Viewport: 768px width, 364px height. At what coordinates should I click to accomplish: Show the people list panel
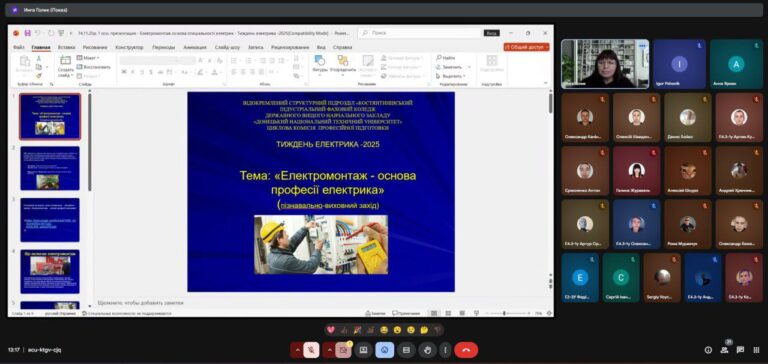[x=724, y=350]
